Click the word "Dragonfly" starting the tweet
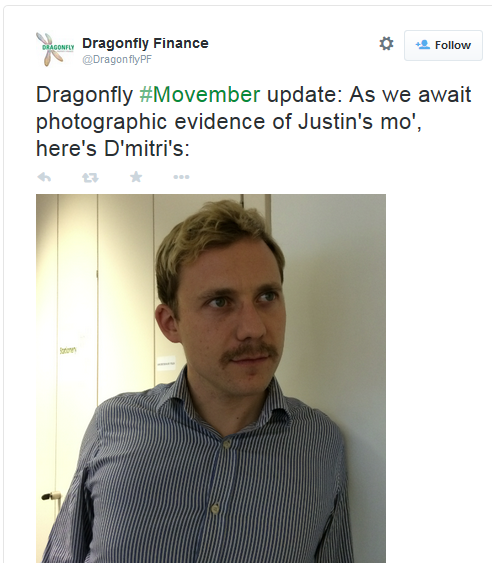This screenshot has width=492, height=563. pos(84,95)
